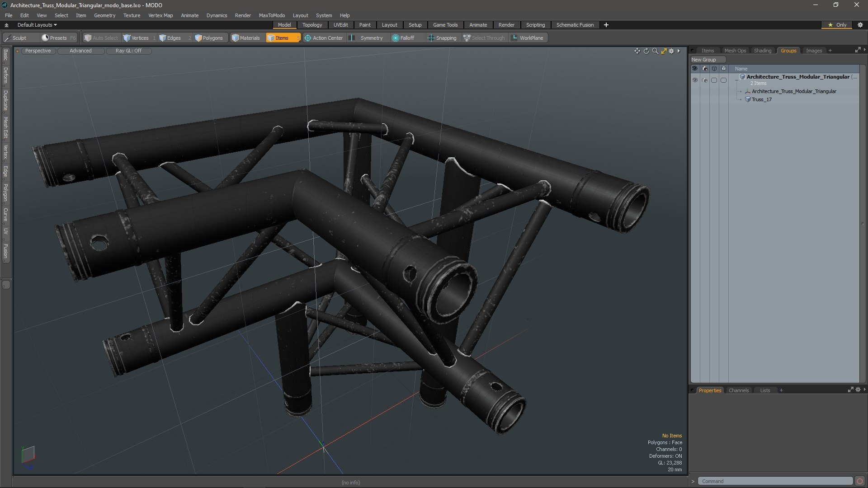The width and height of the screenshot is (868, 488).
Task: Open viewport settings gear icon
Action: coord(671,51)
